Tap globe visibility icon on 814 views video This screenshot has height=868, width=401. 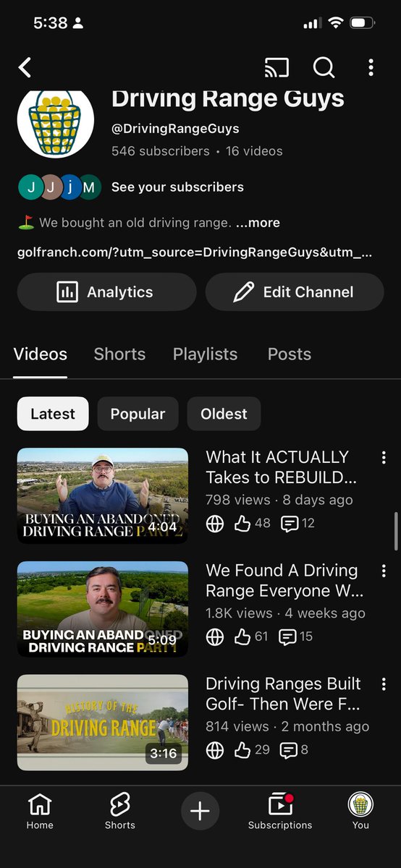[215, 751]
